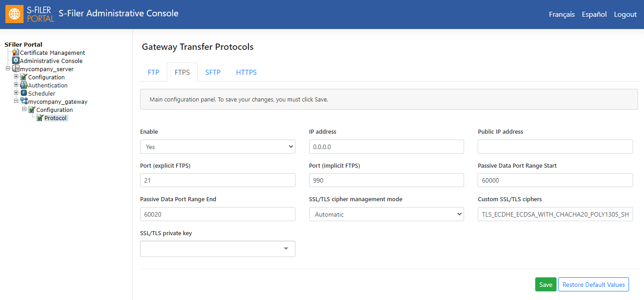Click the SFiler Portal root label
The image size is (644, 300).
pyautogui.click(x=24, y=44)
